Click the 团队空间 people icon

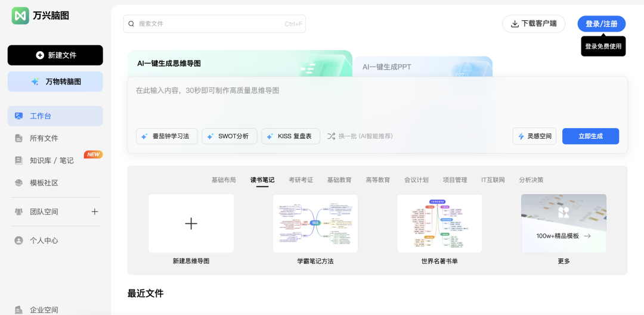pyautogui.click(x=18, y=211)
